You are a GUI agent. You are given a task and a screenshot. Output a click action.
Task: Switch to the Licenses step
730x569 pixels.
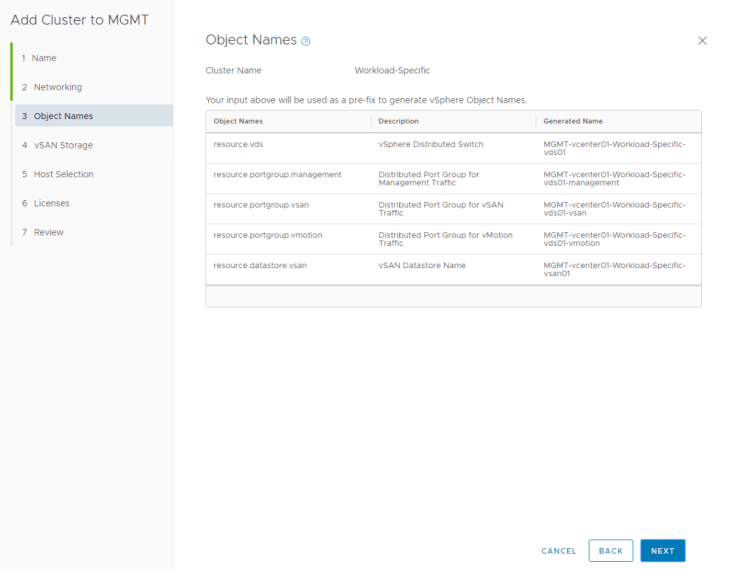[51, 203]
